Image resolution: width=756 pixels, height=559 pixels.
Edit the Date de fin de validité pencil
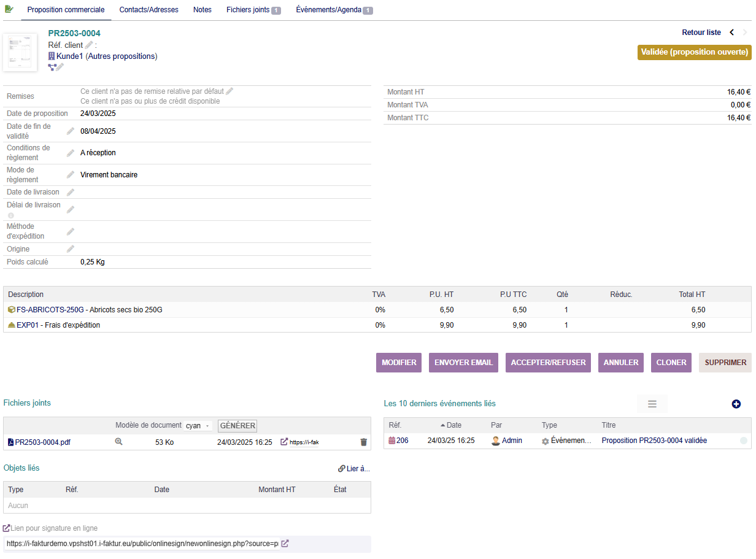[71, 131]
